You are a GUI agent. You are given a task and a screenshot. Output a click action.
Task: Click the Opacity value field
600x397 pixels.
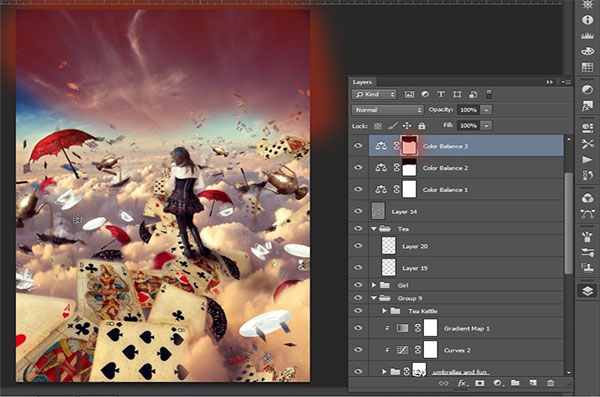468,110
